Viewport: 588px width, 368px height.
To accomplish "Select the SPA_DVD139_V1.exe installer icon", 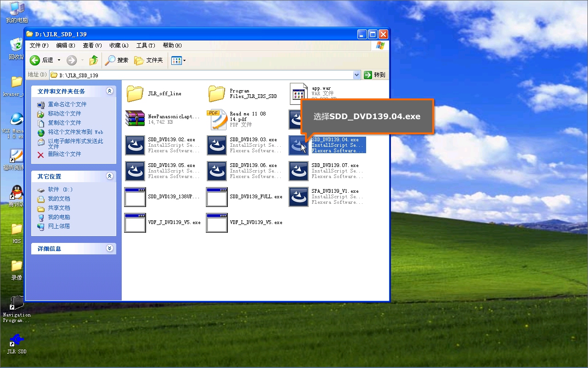I will pos(299,197).
